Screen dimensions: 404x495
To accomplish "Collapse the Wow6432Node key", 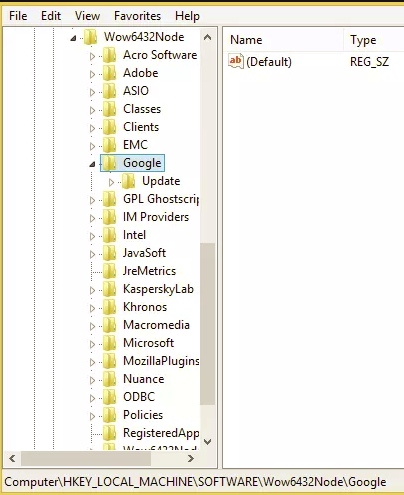I will pos(73,38).
